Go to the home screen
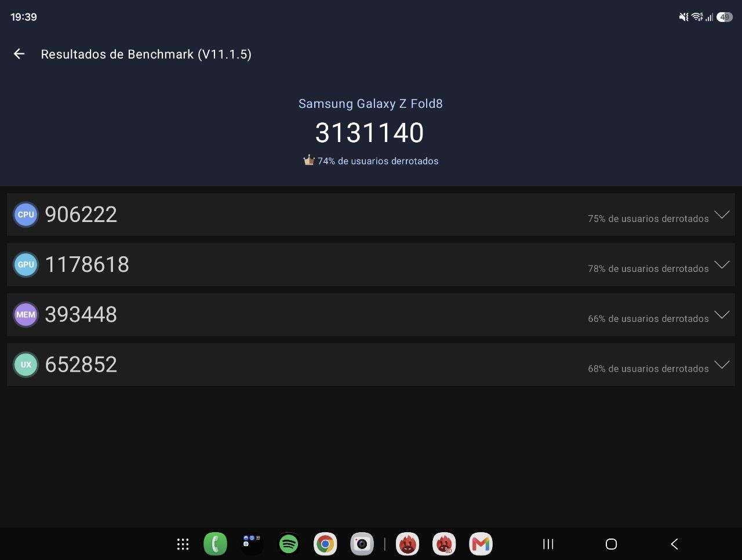Image resolution: width=742 pixels, height=560 pixels. pyautogui.click(x=611, y=544)
